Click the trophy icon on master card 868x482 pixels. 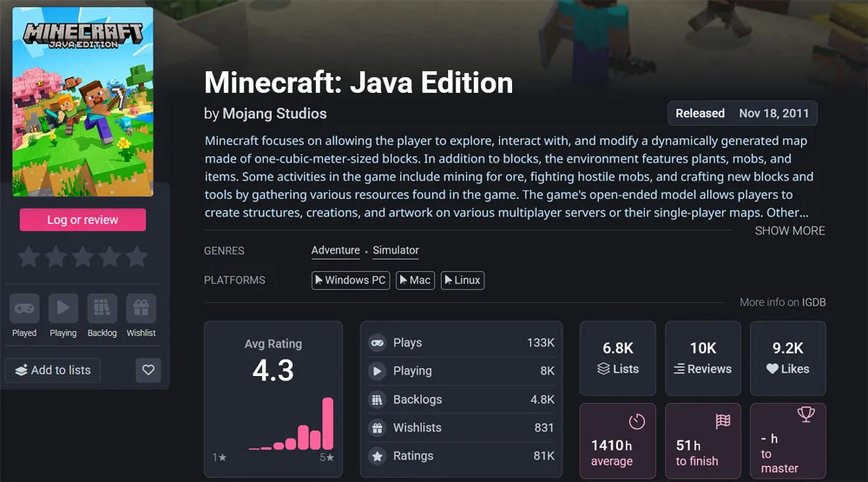coord(806,414)
